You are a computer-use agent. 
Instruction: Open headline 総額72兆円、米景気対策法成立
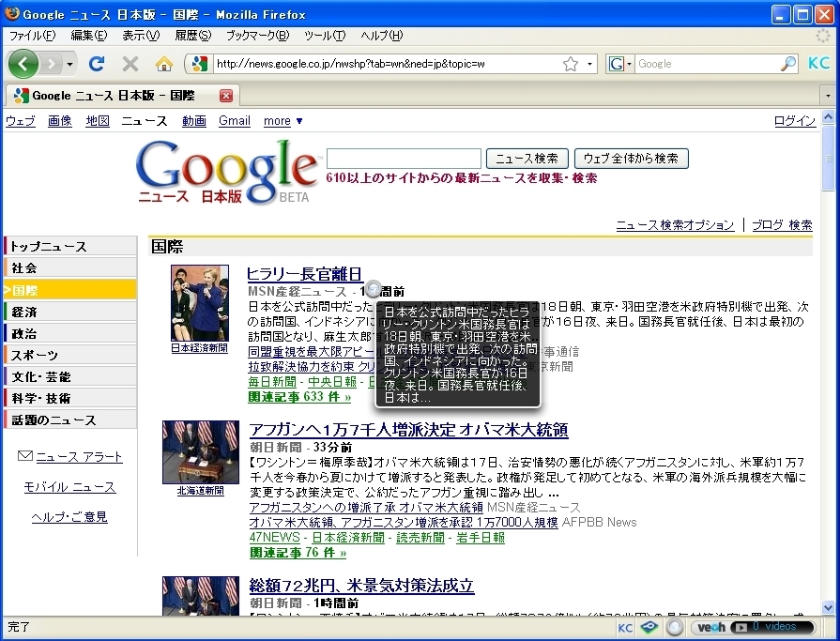(x=361, y=586)
